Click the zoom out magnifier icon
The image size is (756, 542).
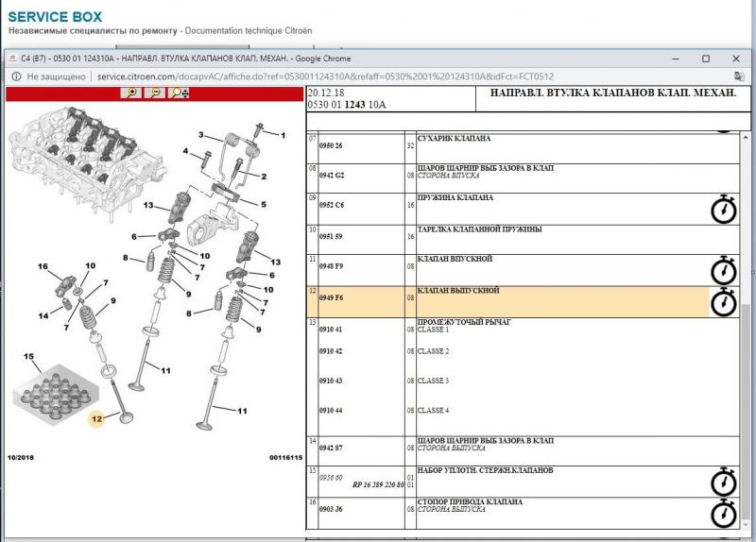[155, 93]
